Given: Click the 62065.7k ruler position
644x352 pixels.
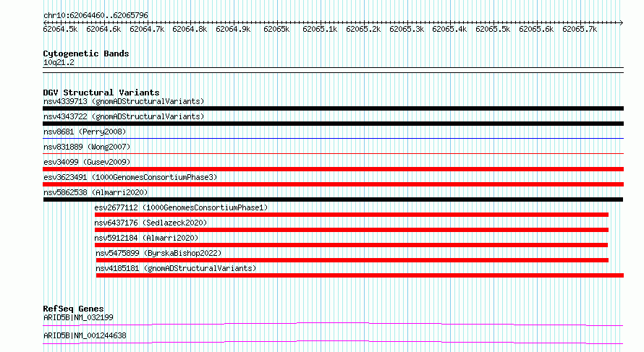Looking at the screenshot, I should [x=580, y=29].
